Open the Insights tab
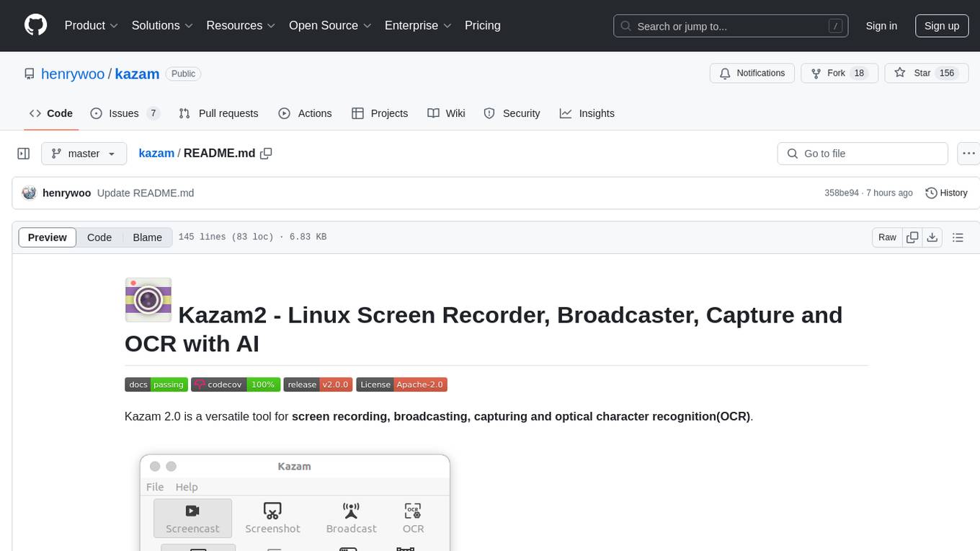 point(587,113)
